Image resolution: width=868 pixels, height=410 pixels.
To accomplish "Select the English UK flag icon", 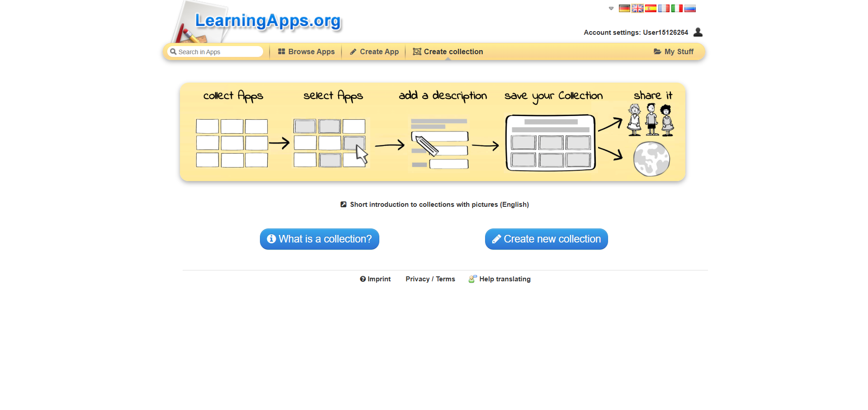I will point(637,9).
